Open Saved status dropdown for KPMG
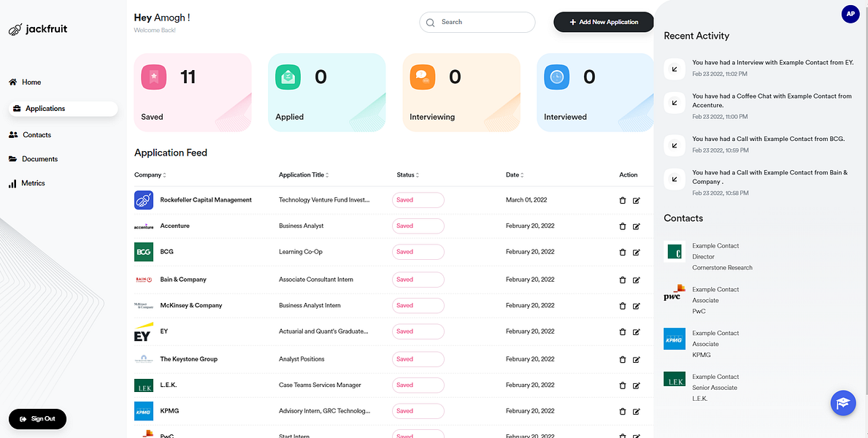The image size is (868, 438). (x=418, y=411)
